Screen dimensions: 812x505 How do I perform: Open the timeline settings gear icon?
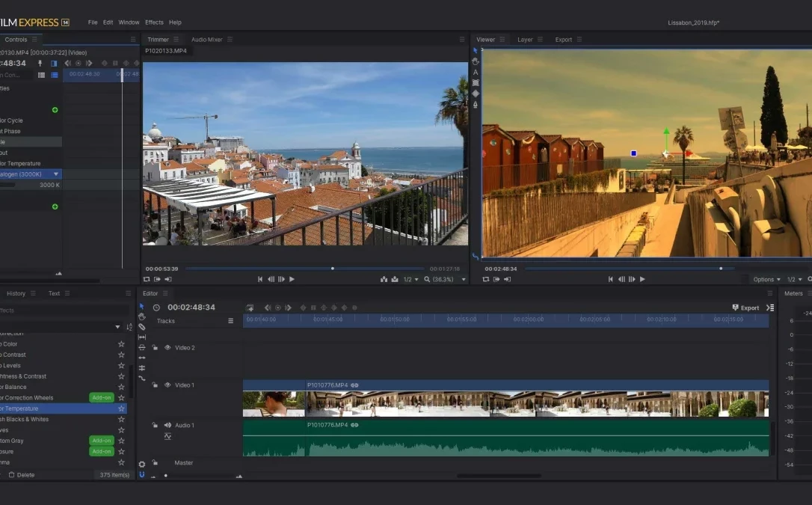pos(142,464)
